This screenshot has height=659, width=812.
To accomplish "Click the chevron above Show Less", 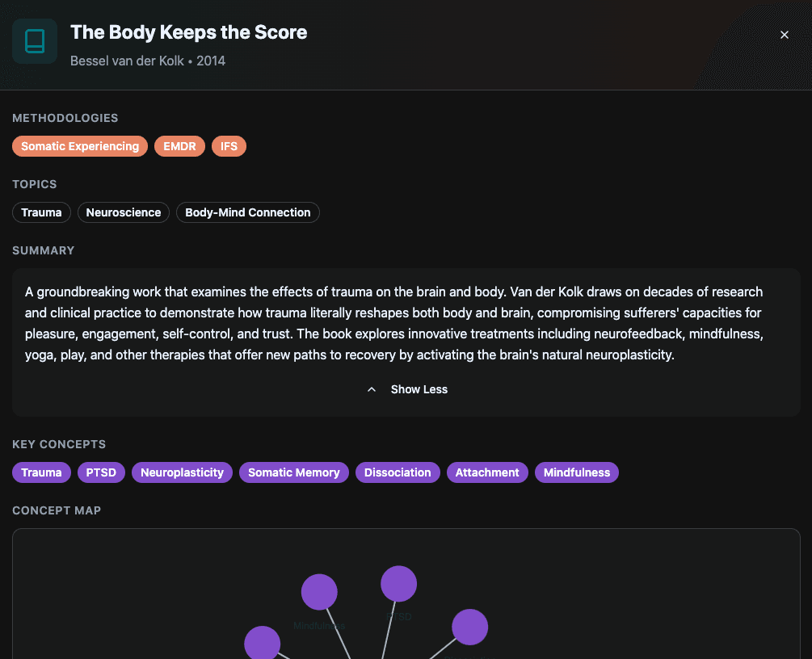I will click(372, 388).
